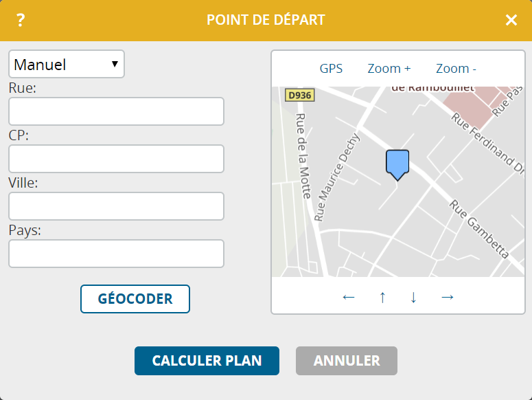Zoom out the map with Zoom -
Image resolution: width=532 pixels, height=400 pixels.
point(456,68)
